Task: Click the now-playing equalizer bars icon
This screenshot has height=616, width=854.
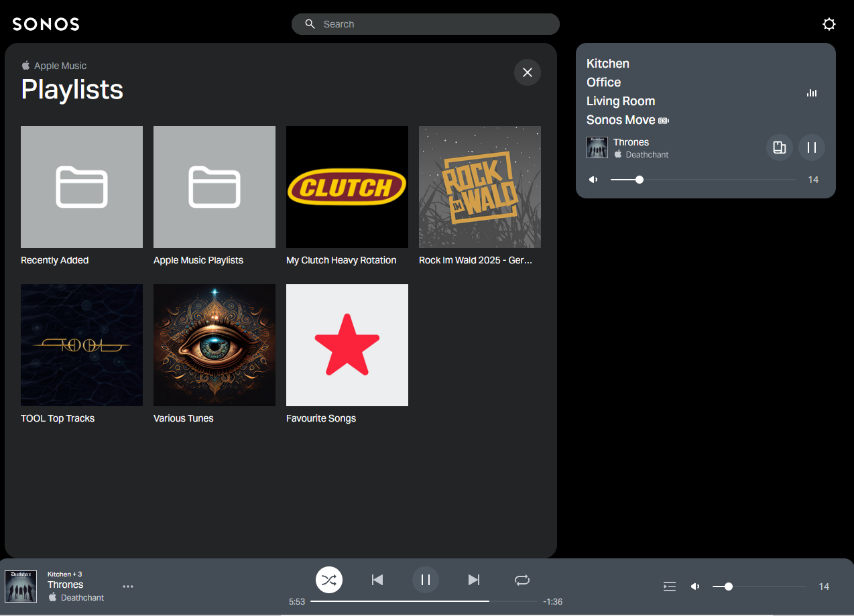Action: point(812,93)
